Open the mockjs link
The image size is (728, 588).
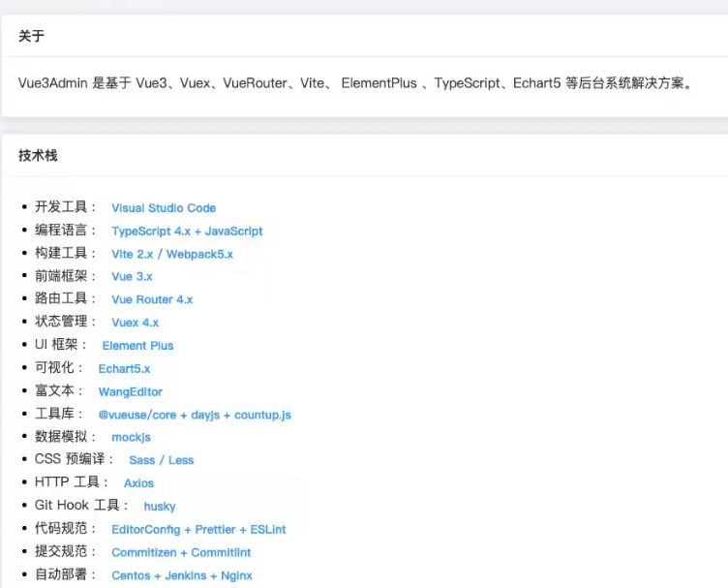point(131,438)
